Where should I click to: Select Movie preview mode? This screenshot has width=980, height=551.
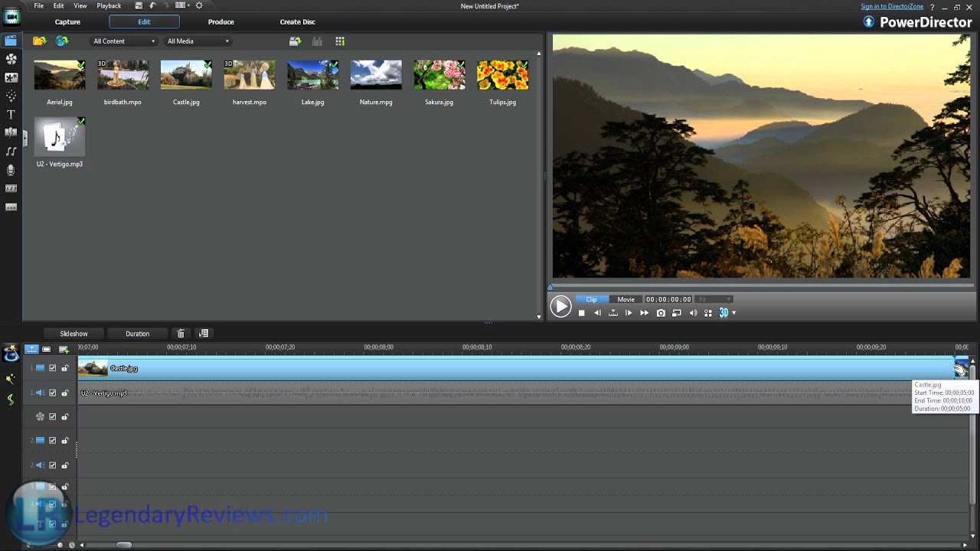(626, 299)
